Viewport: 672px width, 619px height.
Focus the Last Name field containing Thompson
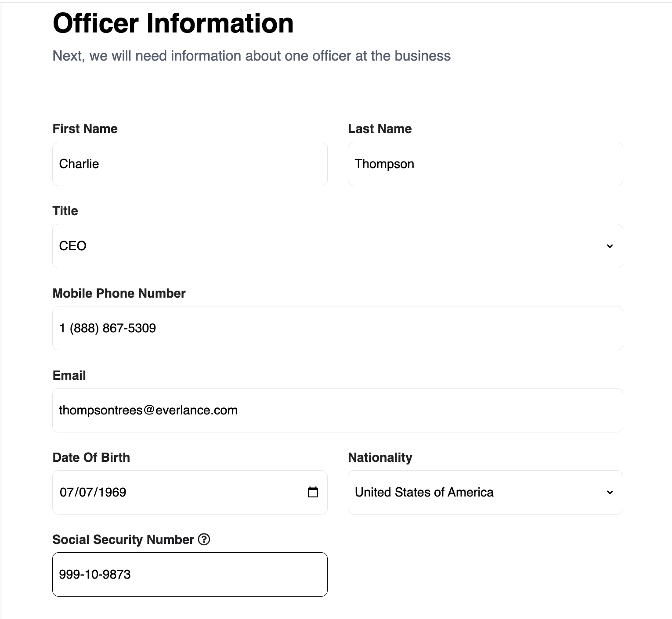[x=485, y=164]
